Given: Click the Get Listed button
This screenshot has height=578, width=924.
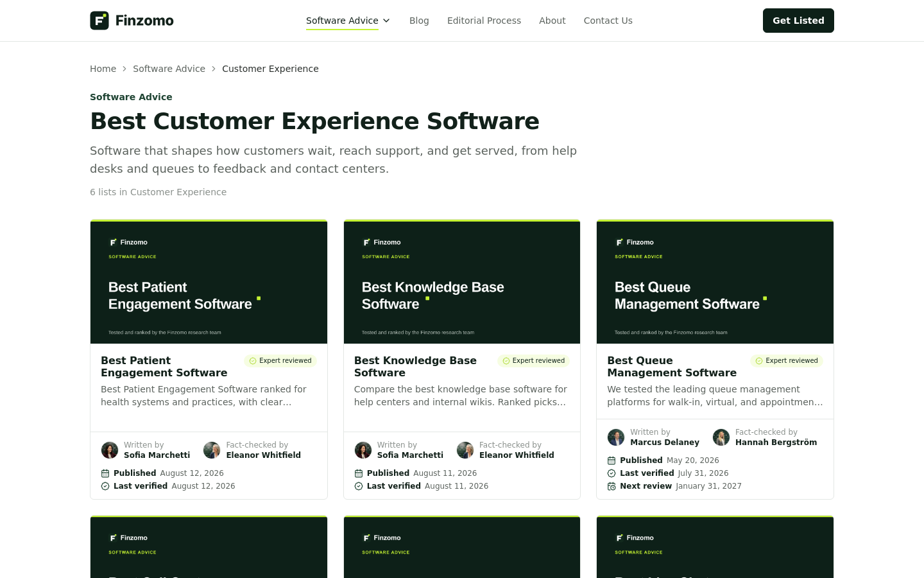Looking at the screenshot, I should click(x=798, y=21).
